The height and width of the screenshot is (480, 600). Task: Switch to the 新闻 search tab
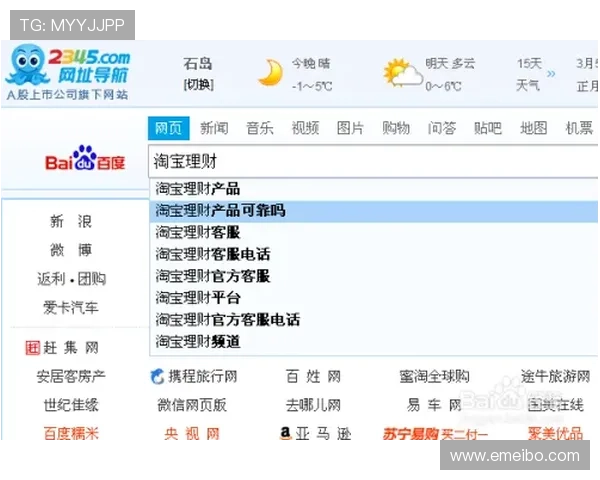pyautogui.click(x=214, y=128)
